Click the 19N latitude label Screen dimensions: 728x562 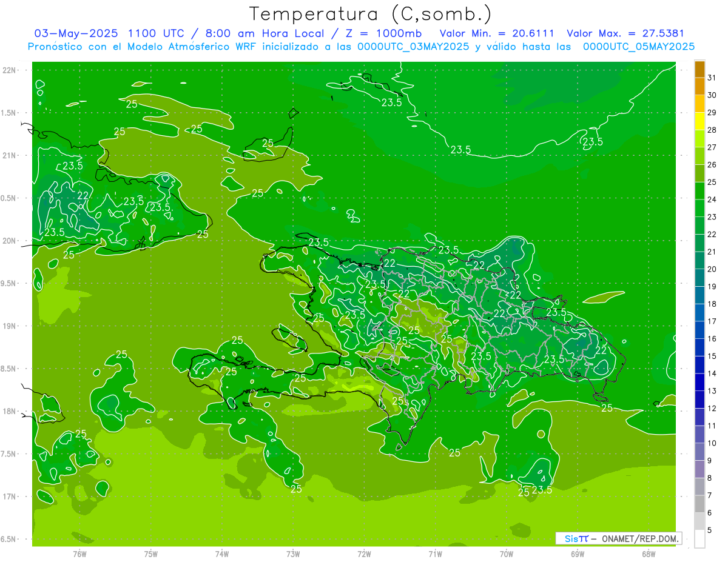click(x=9, y=326)
